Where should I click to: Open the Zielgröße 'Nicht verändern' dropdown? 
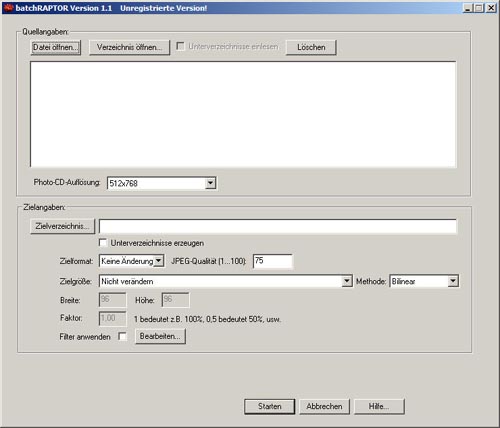pyautogui.click(x=226, y=281)
